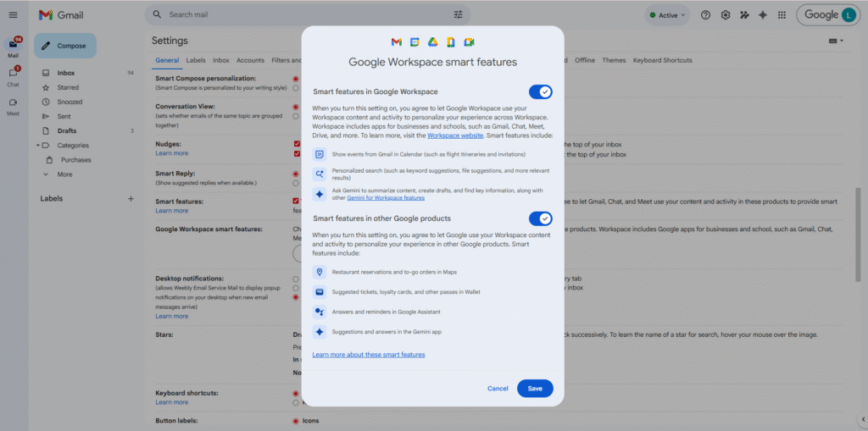This screenshot has height=431, width=868.
Task: Open the Active status dropdown
Action: [x=667, y=15]
